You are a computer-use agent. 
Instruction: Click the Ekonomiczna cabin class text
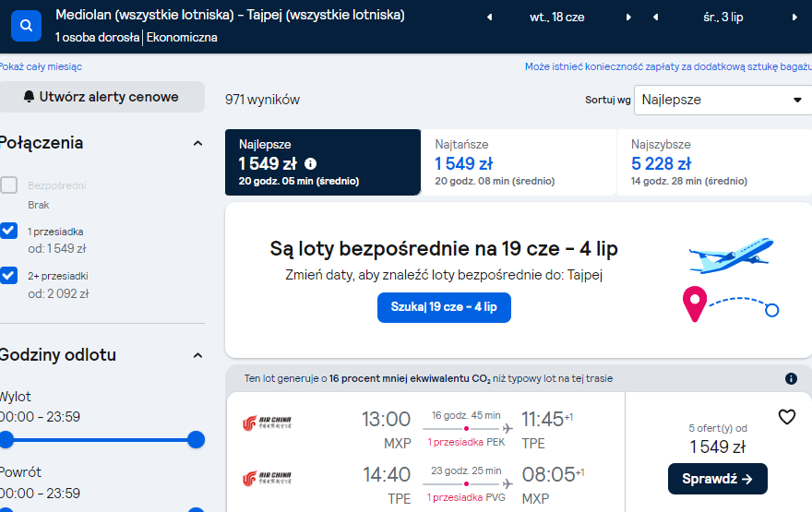pos(182,38)
